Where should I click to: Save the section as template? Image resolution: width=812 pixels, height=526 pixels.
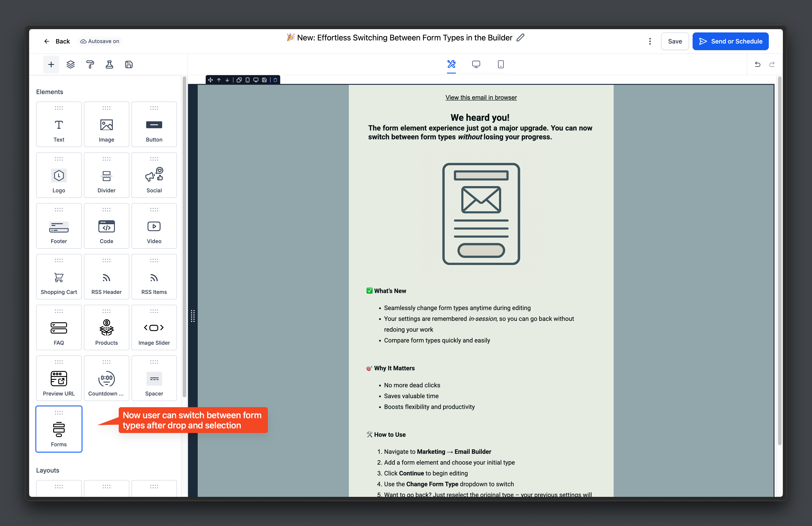click(264, 80)
